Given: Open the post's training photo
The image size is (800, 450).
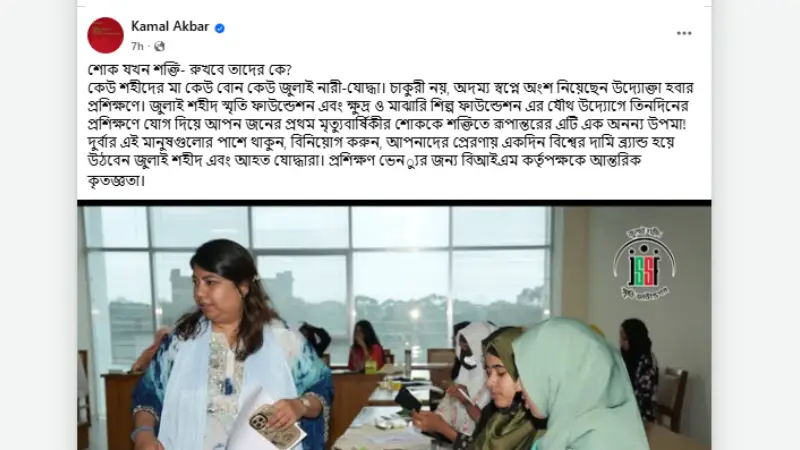Looking at the screenshot, I should pyautogui.click(x=394, y=328).
